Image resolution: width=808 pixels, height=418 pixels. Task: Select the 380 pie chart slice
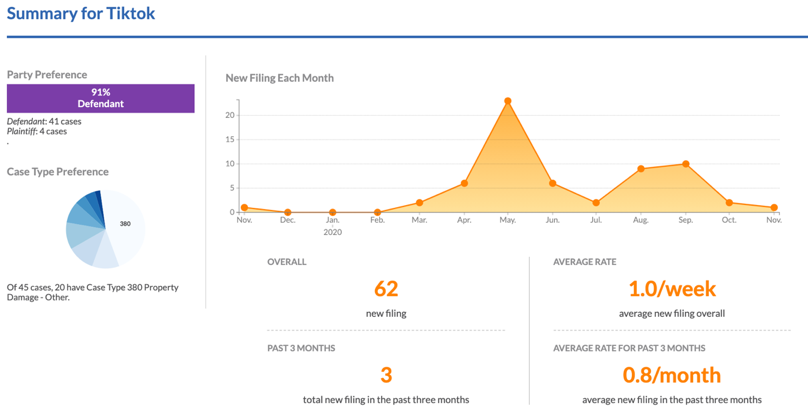pyautogui.click(x=124, y=227)
